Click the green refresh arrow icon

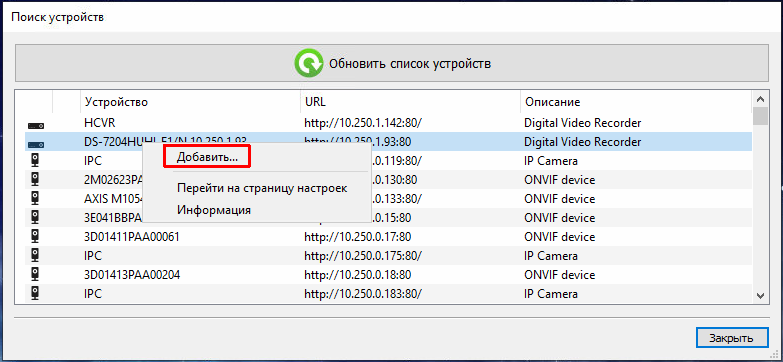309,63
